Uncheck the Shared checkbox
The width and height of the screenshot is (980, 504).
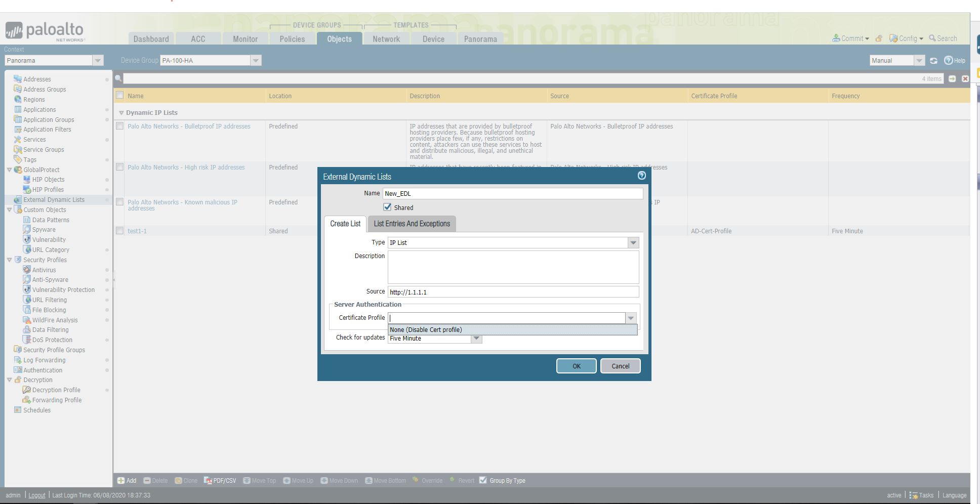point(387,207)
